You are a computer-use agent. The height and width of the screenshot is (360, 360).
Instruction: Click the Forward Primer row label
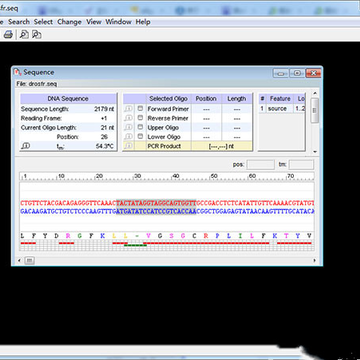(168, 109)
